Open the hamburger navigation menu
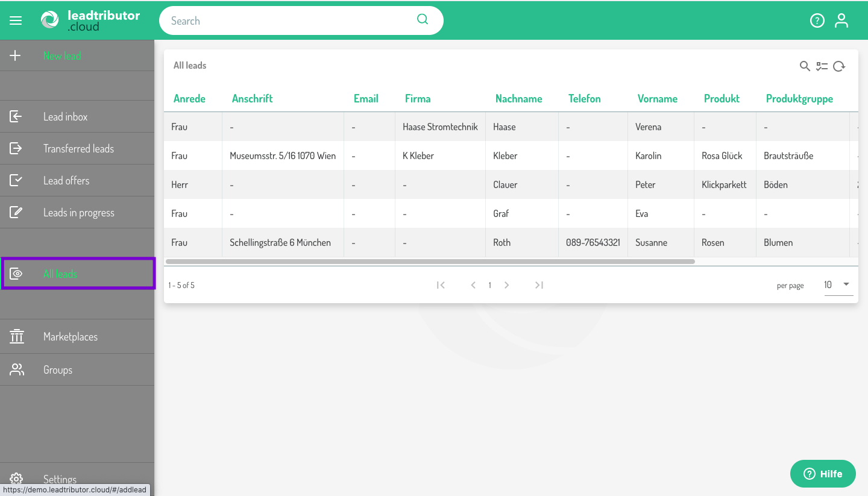Viewport: 868px width, 496px height. tap(16, 20)
